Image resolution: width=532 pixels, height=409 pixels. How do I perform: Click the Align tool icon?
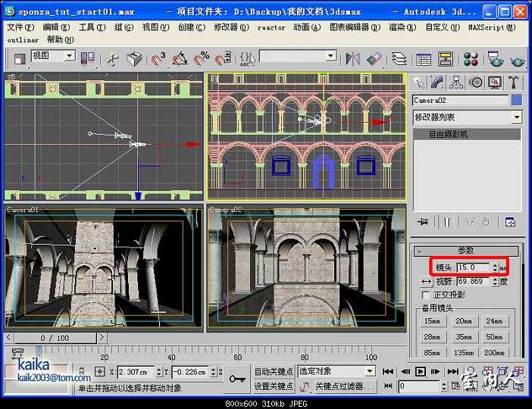click(374, 59)
